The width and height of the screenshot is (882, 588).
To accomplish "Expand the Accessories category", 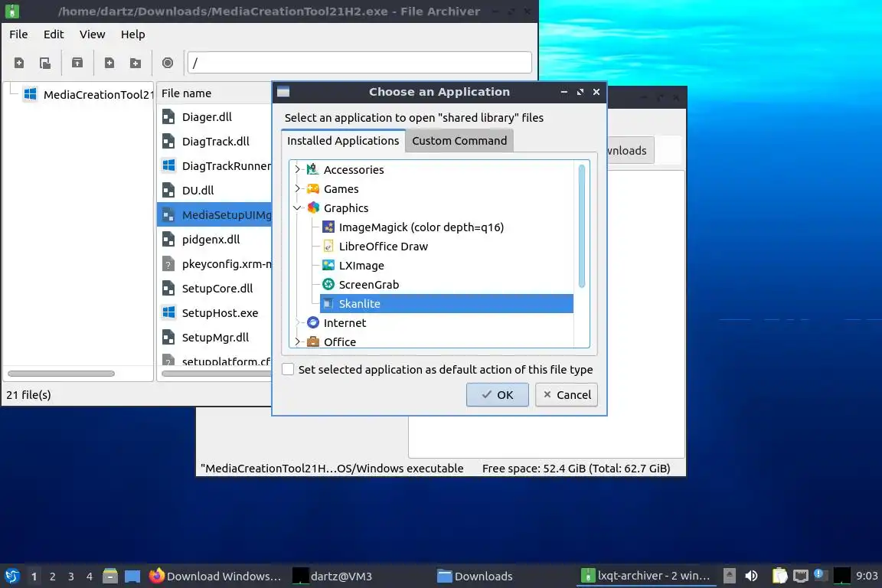I will pyautogui.click(x=298, y=169).
